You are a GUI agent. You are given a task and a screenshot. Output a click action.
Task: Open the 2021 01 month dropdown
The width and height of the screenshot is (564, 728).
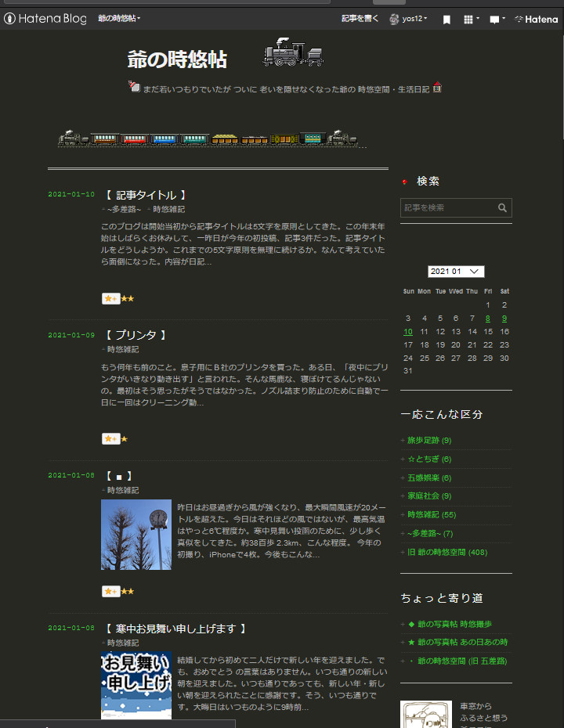pyautogui.click(x=456, y=272)
